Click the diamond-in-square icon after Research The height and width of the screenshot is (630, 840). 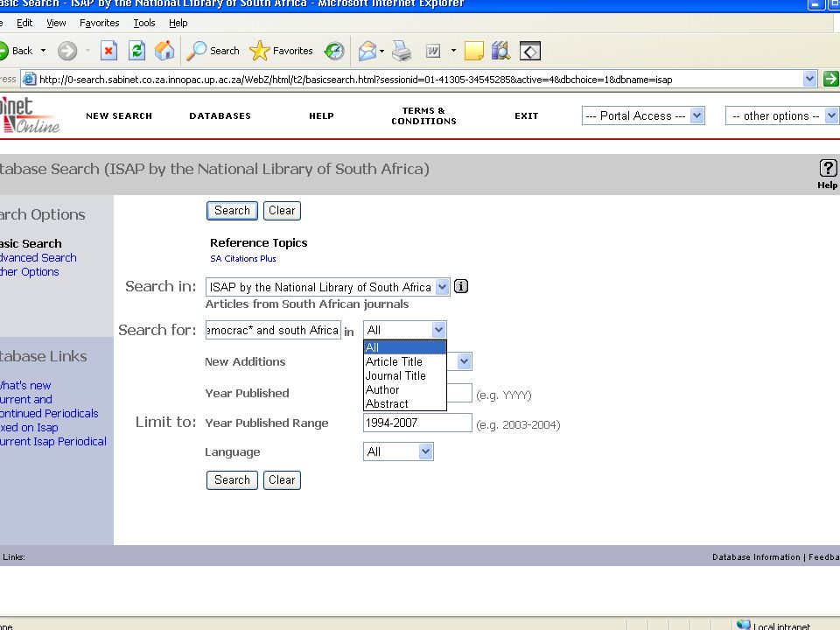[530, 52]
